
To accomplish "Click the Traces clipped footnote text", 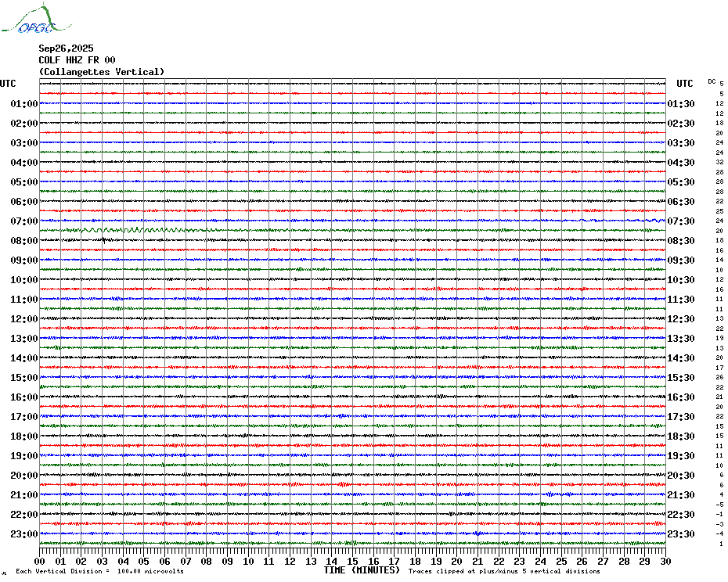I will point(504,571).
